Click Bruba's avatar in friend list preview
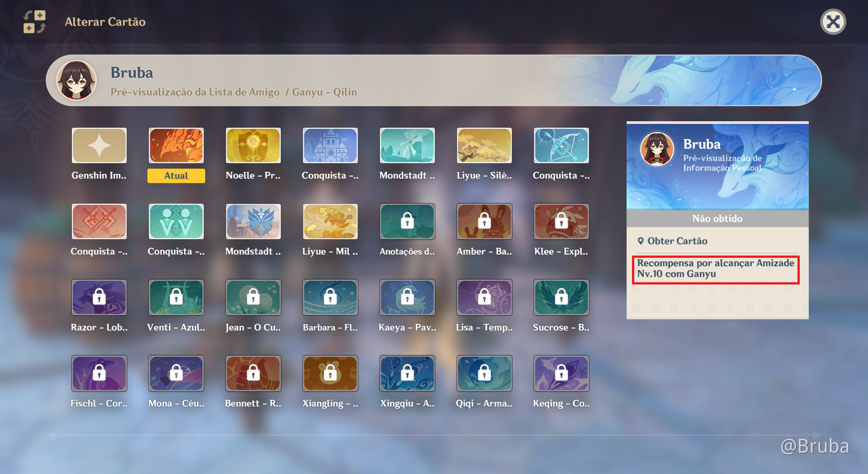This screenshot has width=868, height=474. coord(76,81)
